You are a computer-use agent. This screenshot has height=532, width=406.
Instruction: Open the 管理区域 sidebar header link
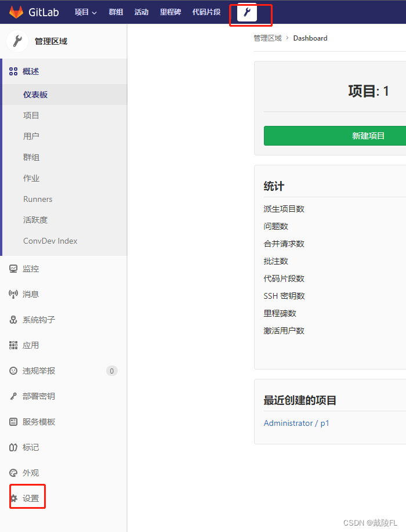pyautogui.click(x=51, y=41)
